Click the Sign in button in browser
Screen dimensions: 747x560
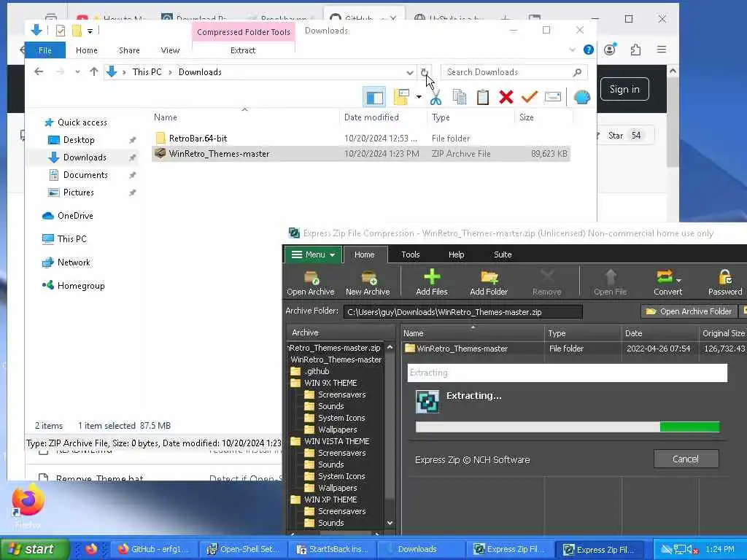[624, 89]
